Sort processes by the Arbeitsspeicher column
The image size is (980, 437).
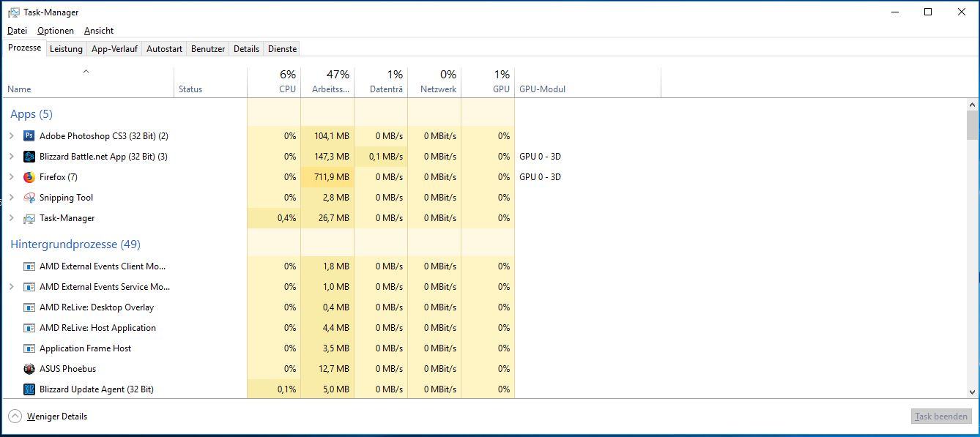click(327, 82)
